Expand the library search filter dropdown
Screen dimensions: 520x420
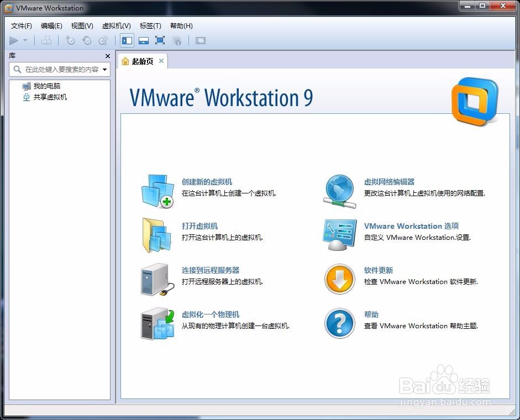pos(105,69)
